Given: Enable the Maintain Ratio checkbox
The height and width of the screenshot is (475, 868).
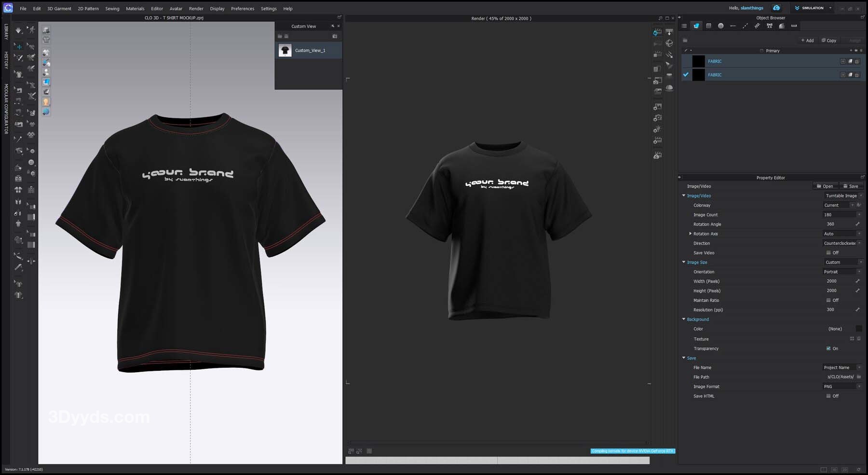Looking at the screenshot, I should click(828, 300).
